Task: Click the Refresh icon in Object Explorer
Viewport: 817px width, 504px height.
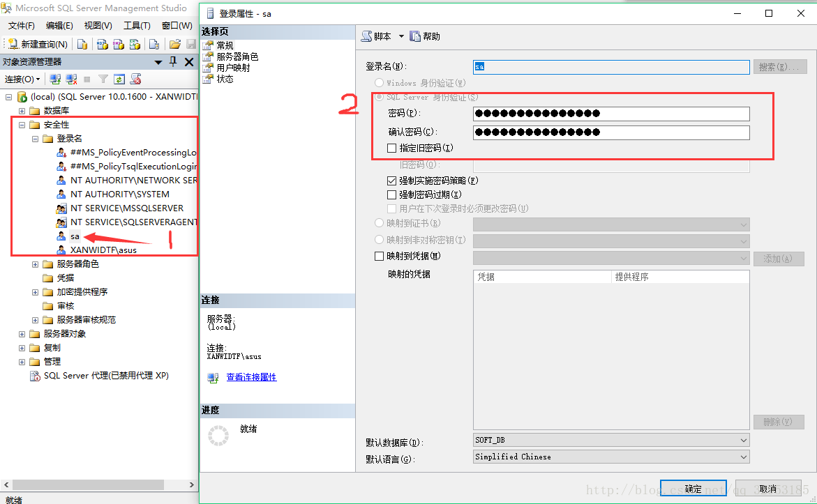Action: (x=119, y=79)
